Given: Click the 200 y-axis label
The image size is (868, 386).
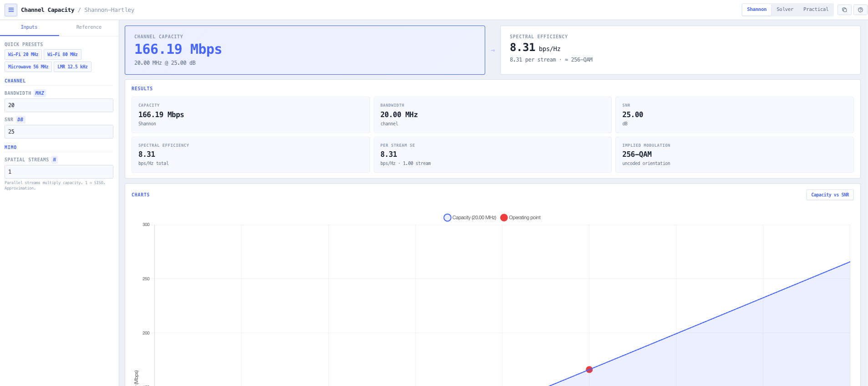Looking at the screenshot, I should pos(146,333).
